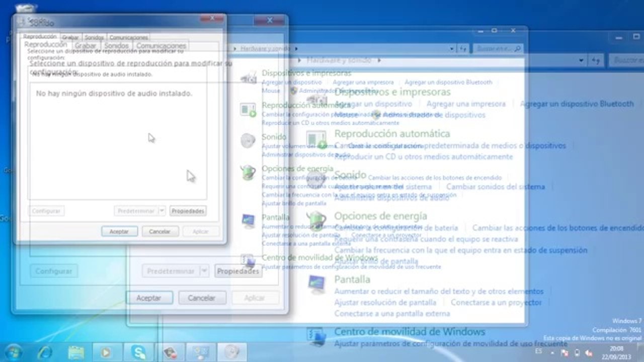Open address bar dropdown in small Control Panel
644x362 pixels.
pyautogui.click(x=452, y=48)
